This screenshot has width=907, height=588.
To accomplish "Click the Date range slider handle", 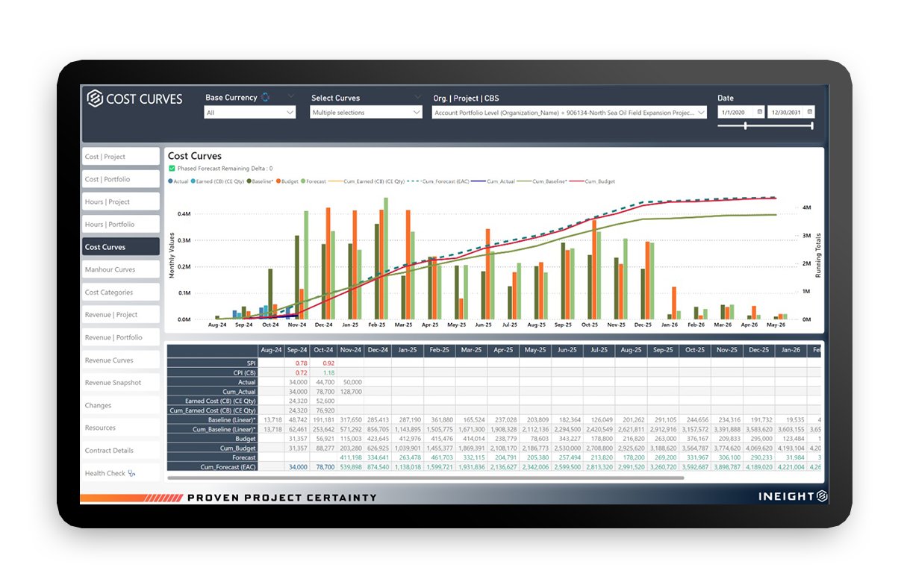I will (x=745, y=126).
